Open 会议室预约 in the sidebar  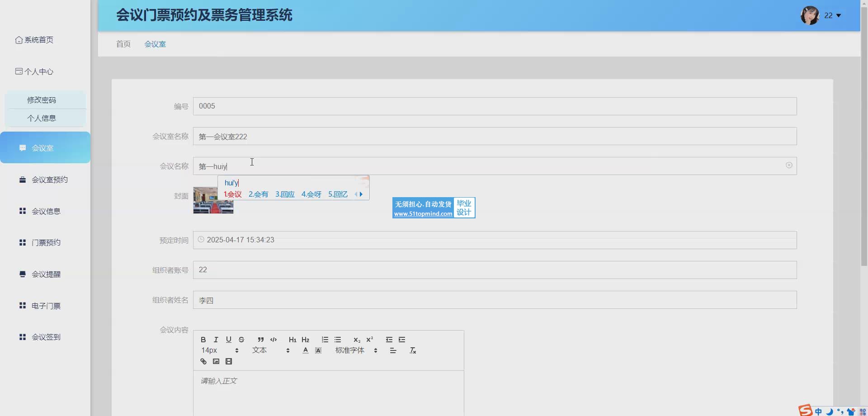tap(49, 180)
